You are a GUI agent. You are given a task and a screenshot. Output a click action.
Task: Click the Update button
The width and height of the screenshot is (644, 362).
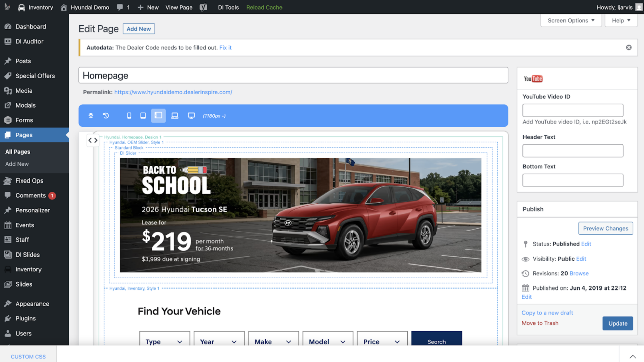[618, 323]
